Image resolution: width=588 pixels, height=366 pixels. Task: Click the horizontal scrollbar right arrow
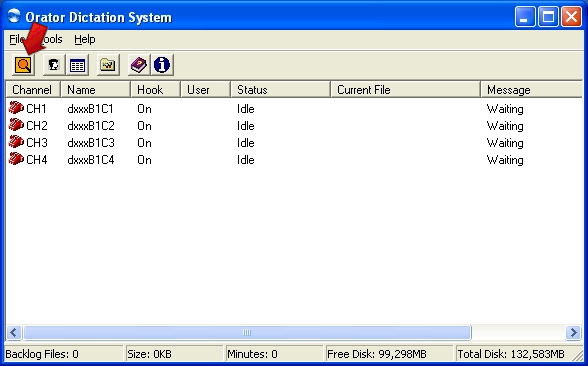point(573,332)
